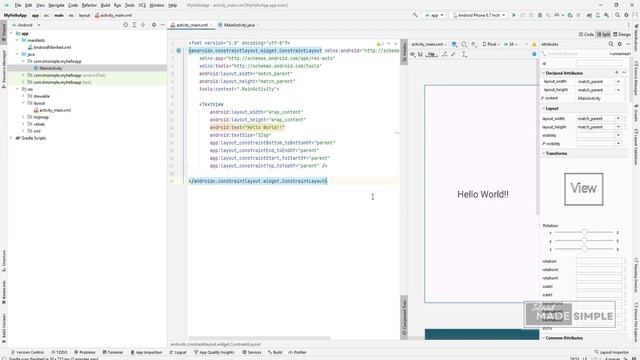Screen dimensions: 640x360
Task: Click infer constraints wand icon
Action: (453, 54)
